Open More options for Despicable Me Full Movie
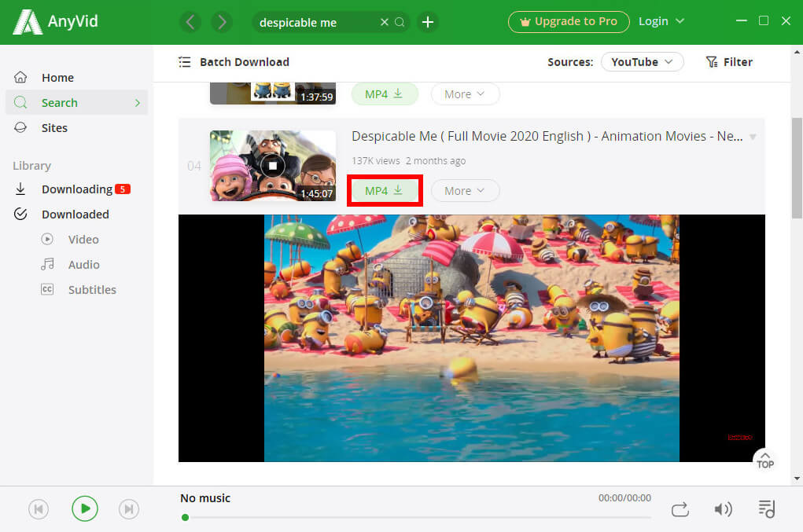Image resolution: width=803 pixels, height=532 pixels. 465,191
